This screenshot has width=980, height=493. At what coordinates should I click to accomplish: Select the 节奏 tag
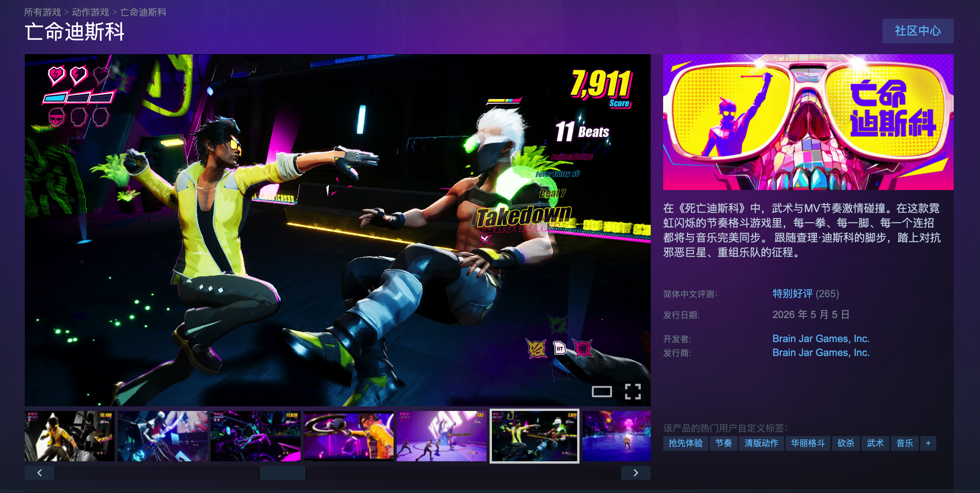click(x=724, y=443)
